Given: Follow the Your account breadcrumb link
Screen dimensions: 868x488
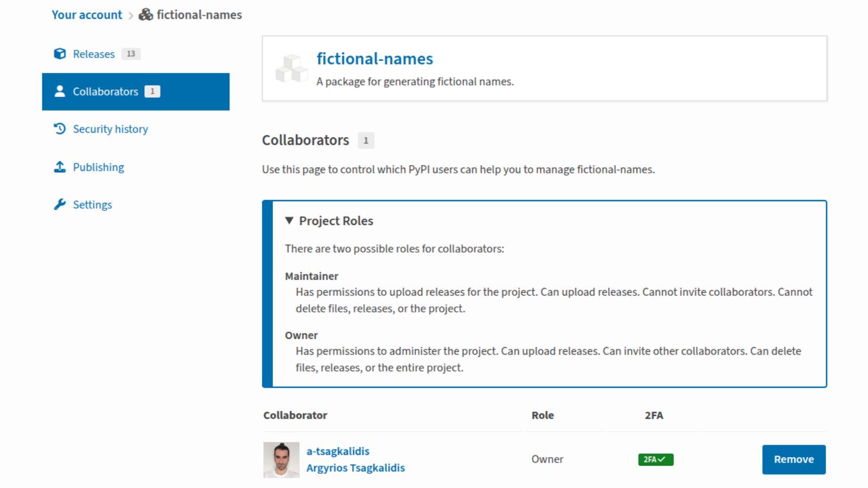Looking at the screenshot, I should click(x=87, y=15).
